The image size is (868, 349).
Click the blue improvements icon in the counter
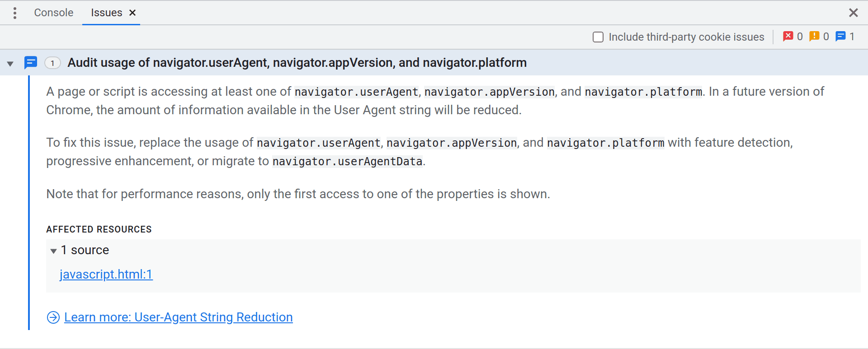(x=840, y=37)
